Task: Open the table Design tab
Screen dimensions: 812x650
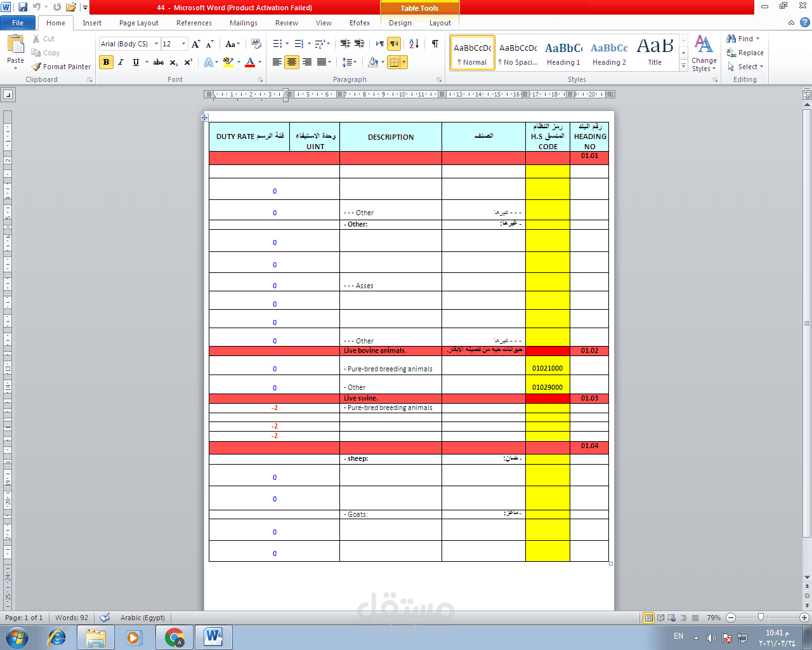Action: (x=400, y=23)
